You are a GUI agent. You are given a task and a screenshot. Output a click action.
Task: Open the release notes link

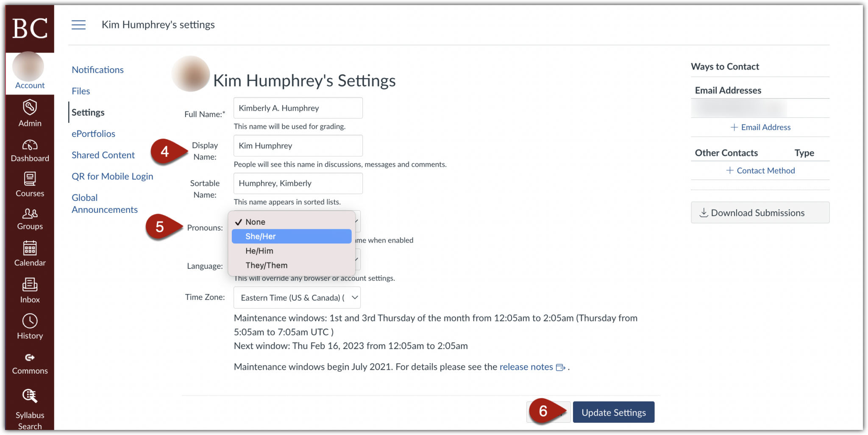[526, 366]
